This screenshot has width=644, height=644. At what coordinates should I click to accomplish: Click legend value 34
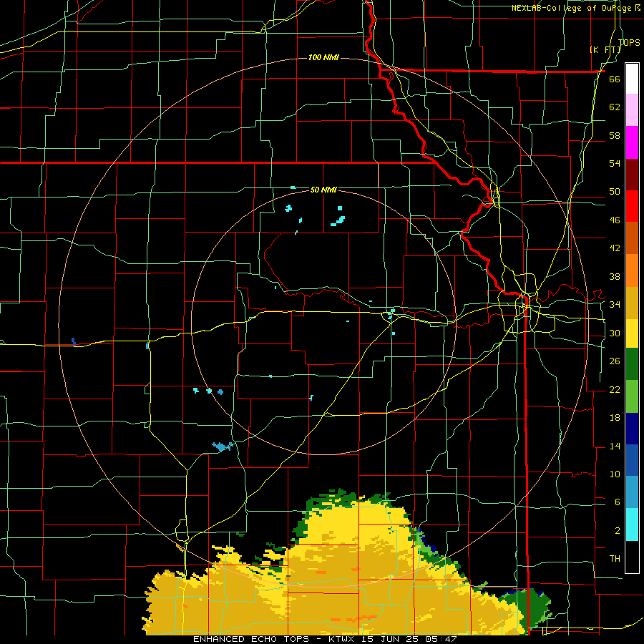click(x=615, y=305)
